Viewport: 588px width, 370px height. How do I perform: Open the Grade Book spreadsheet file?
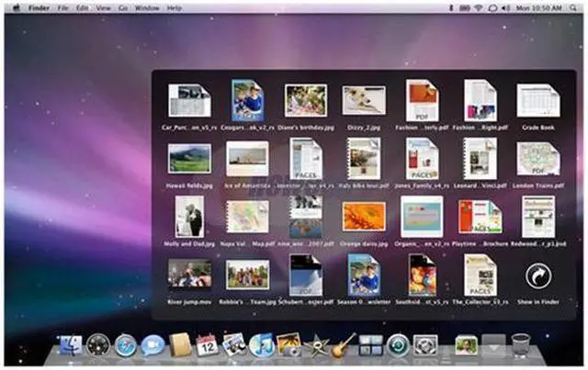click(538, 100)
